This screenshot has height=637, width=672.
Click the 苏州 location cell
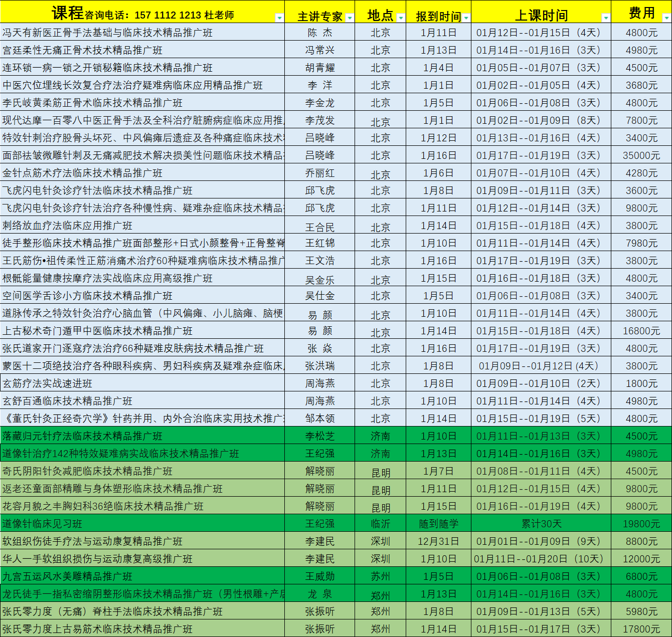coord(380,576)
